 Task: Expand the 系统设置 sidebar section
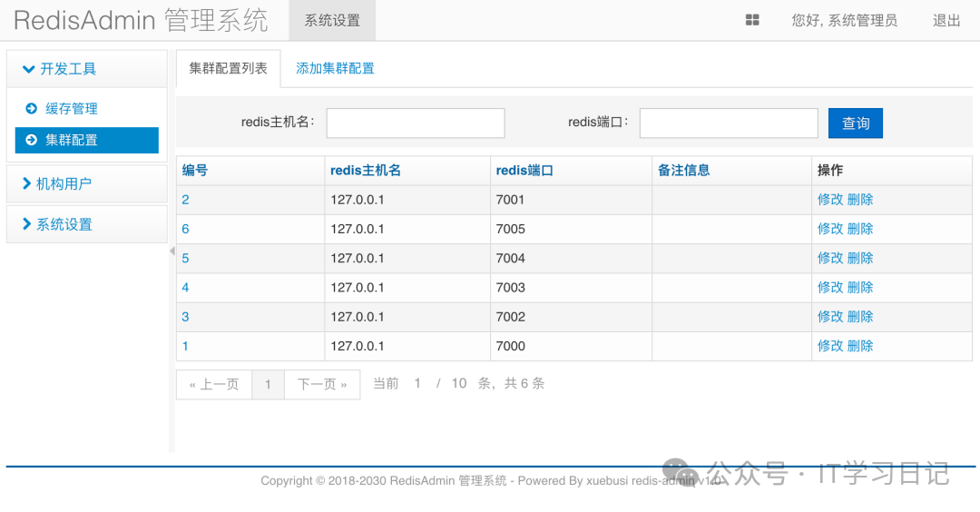(87, 224)
